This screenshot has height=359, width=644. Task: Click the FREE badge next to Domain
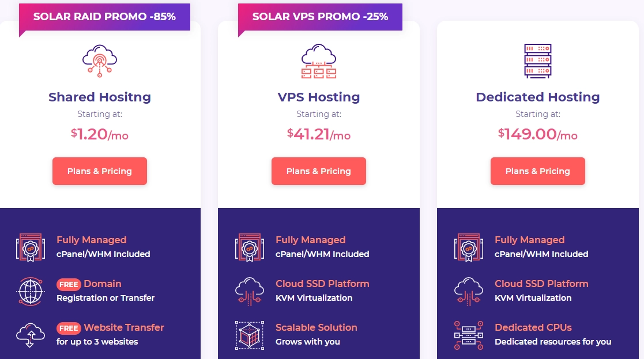[x=69, y=284]
